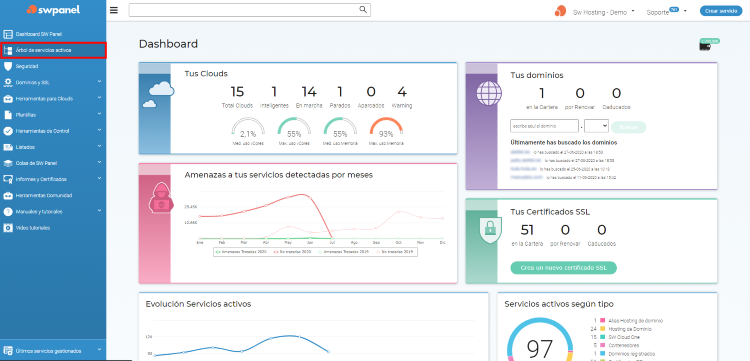Viewport: 750px width, 361px height.
Task: Expand the Manuales y tutoriales chevron
Action: (99, 210)
